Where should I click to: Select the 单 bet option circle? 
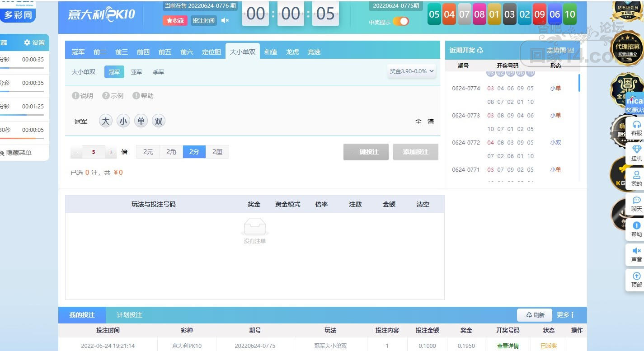tap(141, 121)
